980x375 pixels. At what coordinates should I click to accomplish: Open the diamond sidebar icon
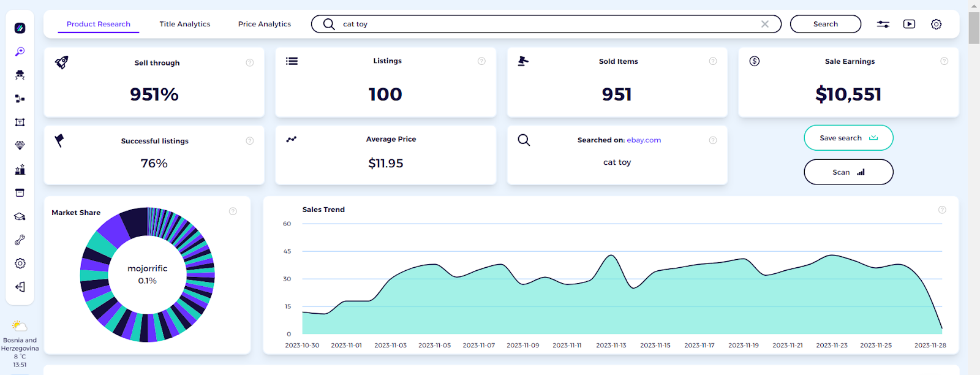[20, 145]
